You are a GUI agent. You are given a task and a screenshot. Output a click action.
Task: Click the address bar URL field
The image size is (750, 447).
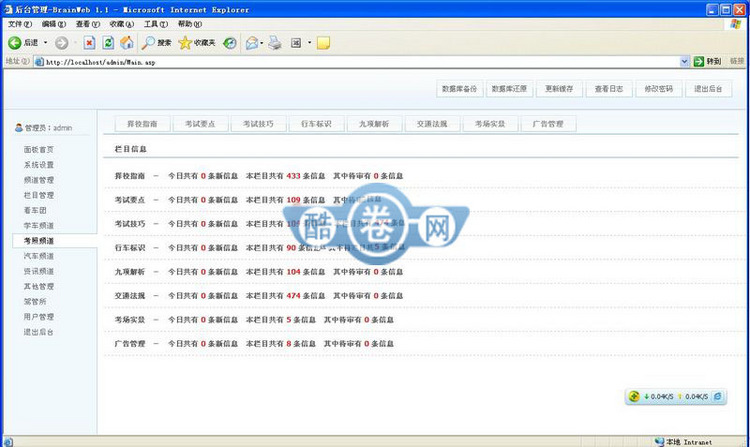point(361,62)
